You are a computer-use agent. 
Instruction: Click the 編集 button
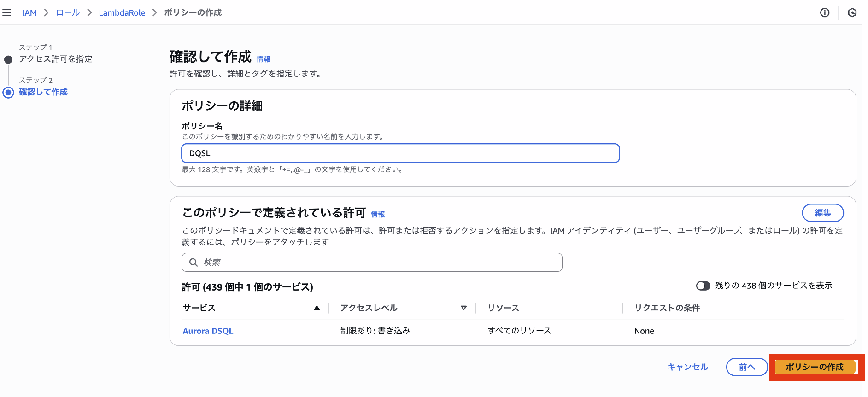tap(823, 213)
